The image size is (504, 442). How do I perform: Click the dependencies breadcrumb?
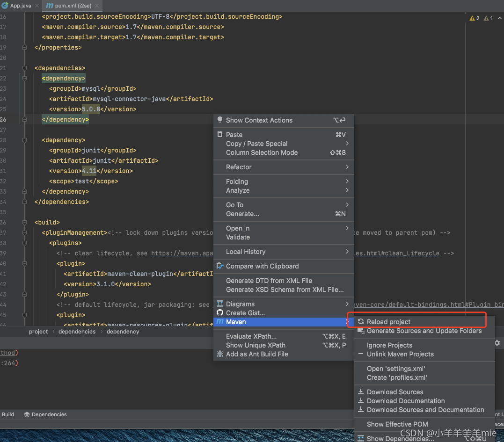pyautogui.click(x=77, y=332)
